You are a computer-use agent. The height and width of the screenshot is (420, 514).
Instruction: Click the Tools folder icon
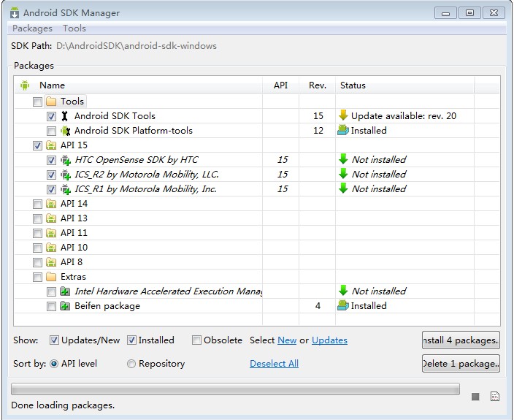pos(51,102)
